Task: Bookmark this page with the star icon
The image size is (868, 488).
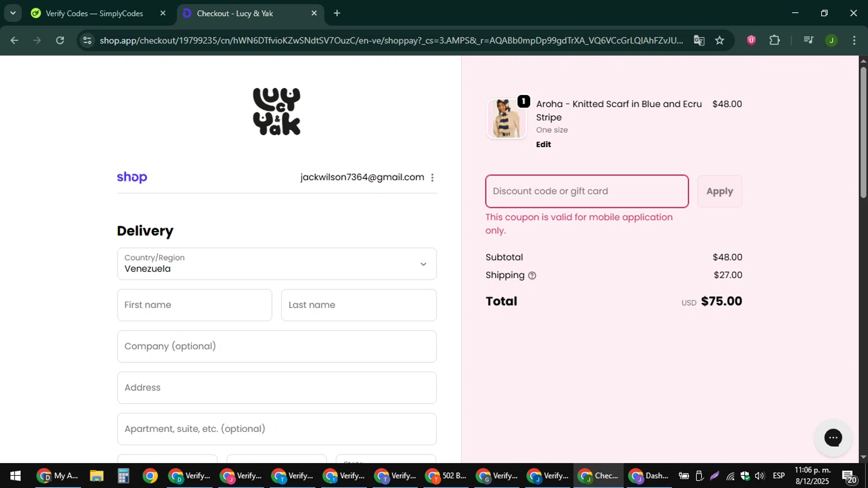Action: coord(719,41)
